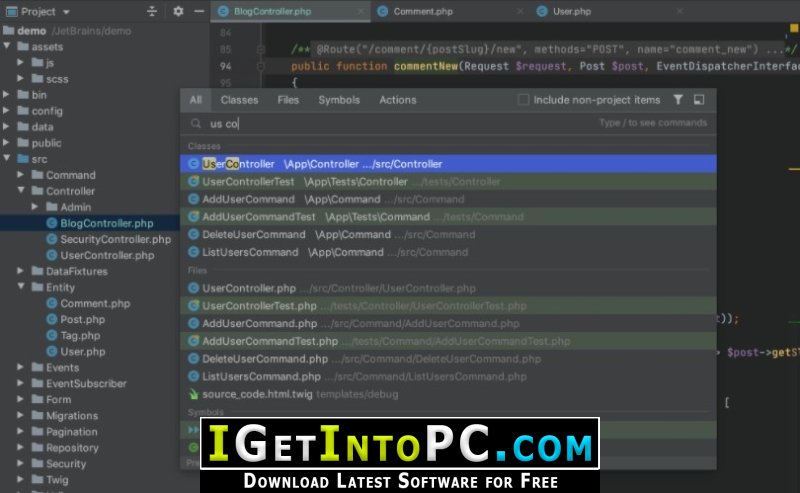Open UserControllerTest.php file result
Image resolution: width=800 pixels, height=493 pixels.
pyautogui.click(x=448, y=306)
